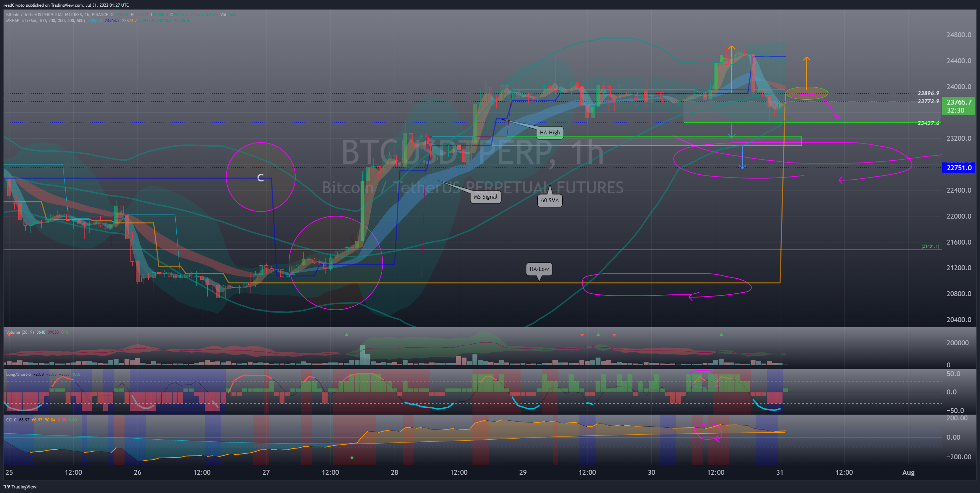The image size is (980, 493).
Task: Click the Aug label on time axis
Action: pos(908,472)
